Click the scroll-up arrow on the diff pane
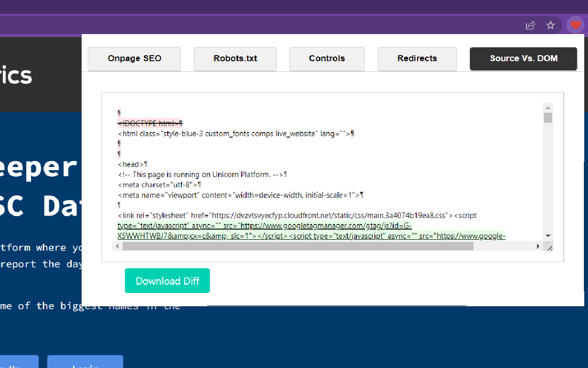588x368 pixels. 548,108
